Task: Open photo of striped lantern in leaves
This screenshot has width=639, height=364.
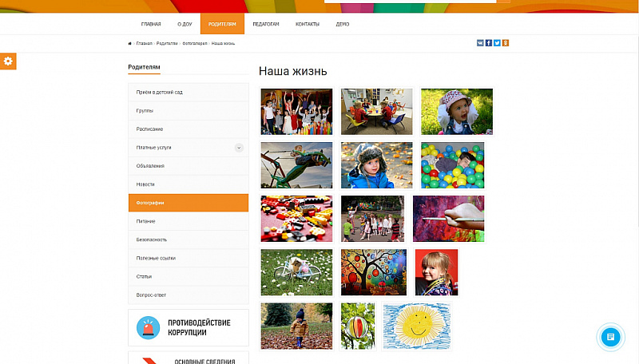Action: point(358,326)
